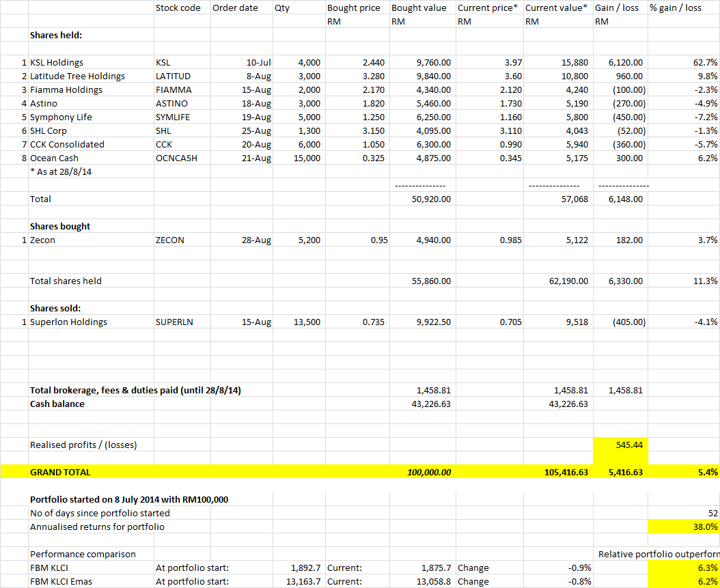Select Superlon Holdings row name cell
Screen dimensions: 720x588
click(x=91, y=322)
